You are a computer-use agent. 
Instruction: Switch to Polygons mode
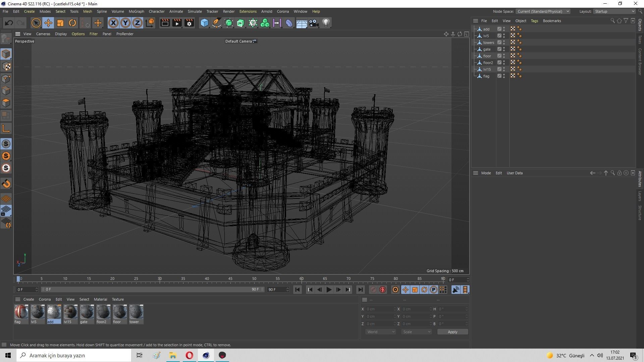(x=6, y=103)
